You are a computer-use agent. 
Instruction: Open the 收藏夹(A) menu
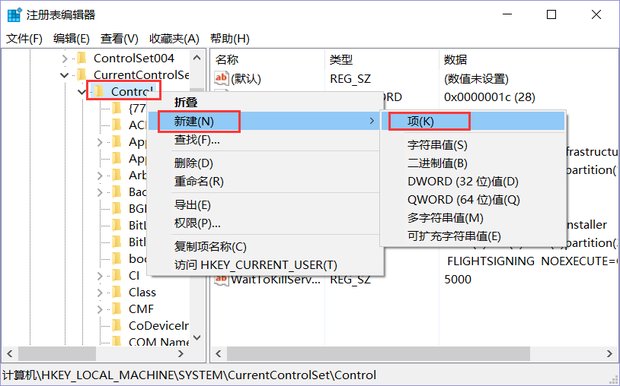pos(174,38)
